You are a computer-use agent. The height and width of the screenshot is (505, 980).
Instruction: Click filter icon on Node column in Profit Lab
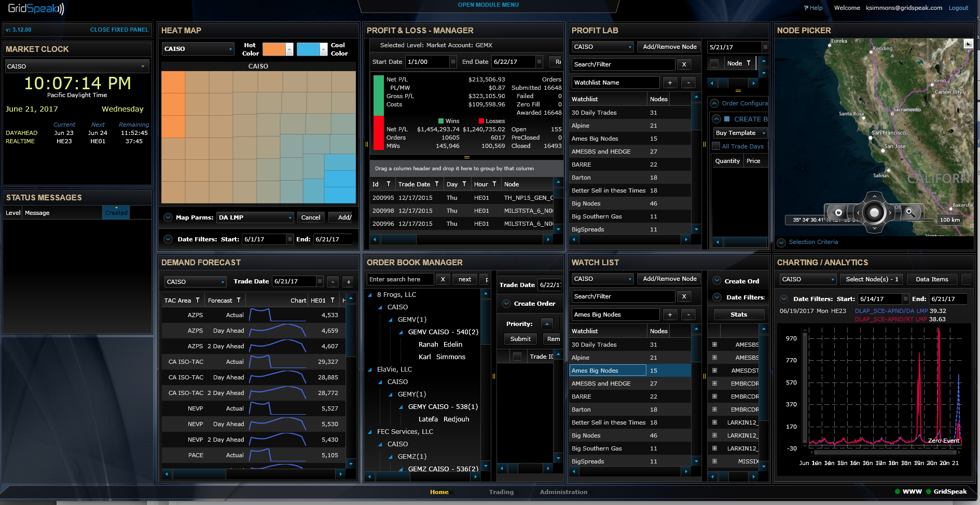point(749,63)
